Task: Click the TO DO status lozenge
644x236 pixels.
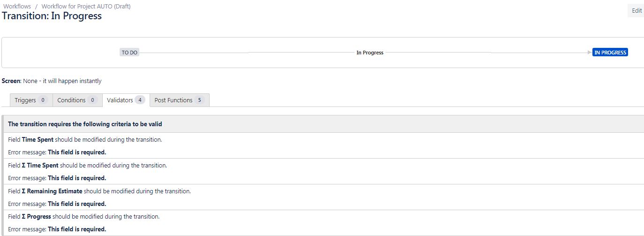Action: [x=129, y=53]
